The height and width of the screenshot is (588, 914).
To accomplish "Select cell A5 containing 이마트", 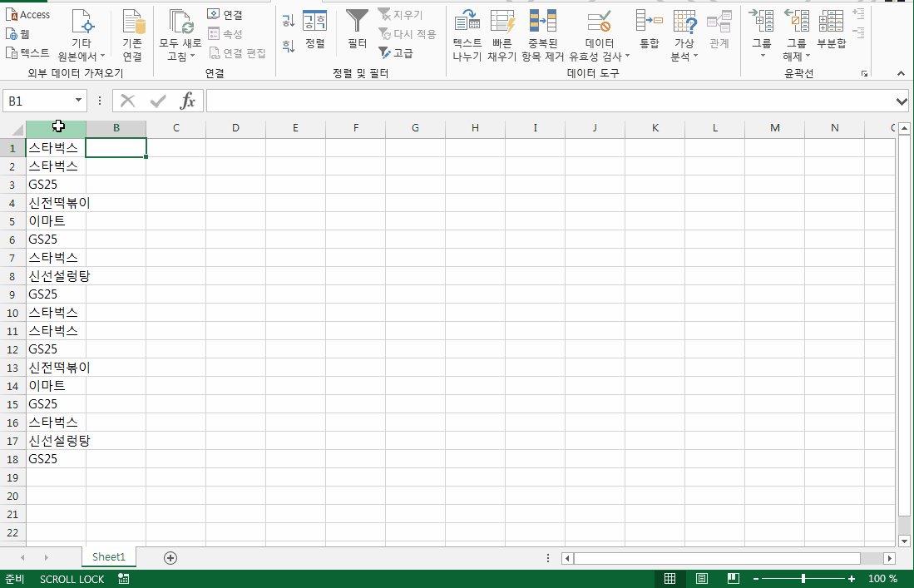I will 56,221.
